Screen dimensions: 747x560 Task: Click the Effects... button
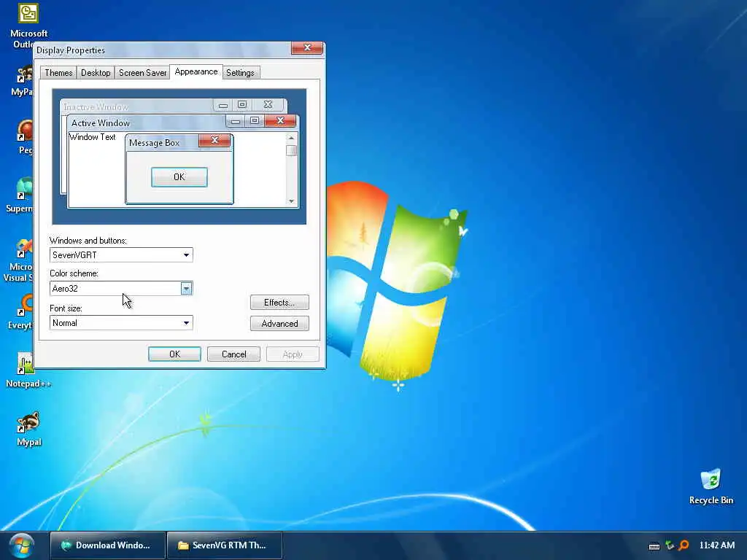(279, 303)
